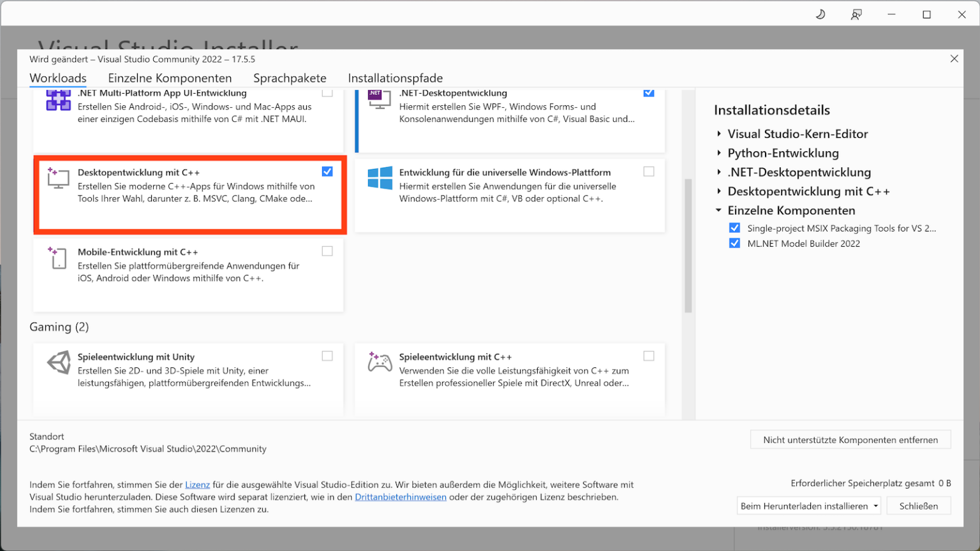Open the Drittanbieterhinweisen link
Screen dimensions: 980x551
401,497
